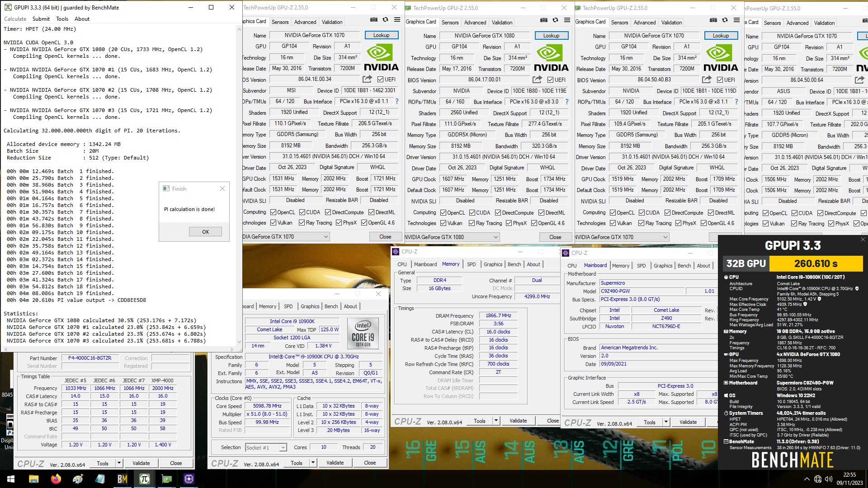Image resolution: width=868 pixels, height=488 pixels.
Task: Click the BIOS export icon beside 86.04.50.00.64
Action: [859, 80]
